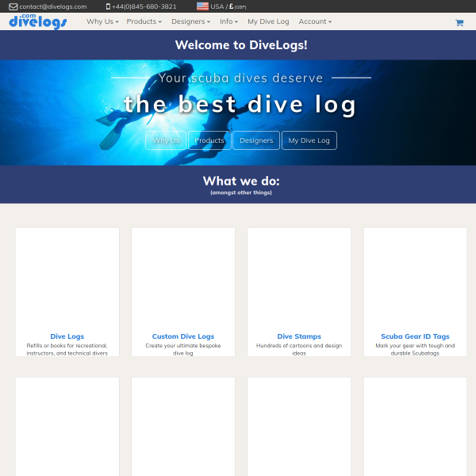
Task: Click the Designers banner button
Action: pos(256,140)
